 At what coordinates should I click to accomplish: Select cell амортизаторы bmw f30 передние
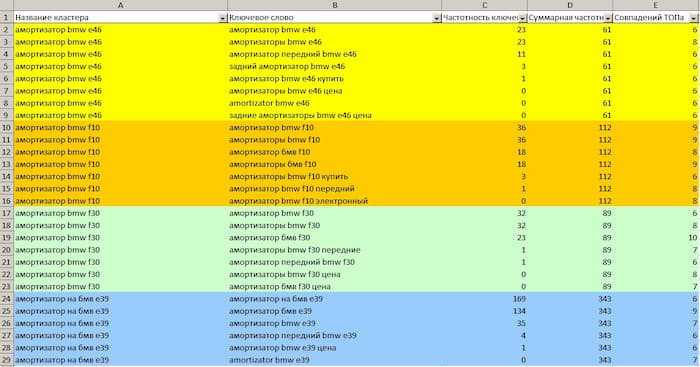334,250
